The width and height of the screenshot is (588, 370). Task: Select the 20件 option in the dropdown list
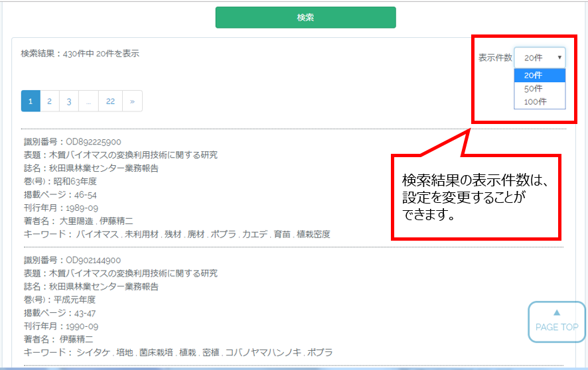point(540,76)
